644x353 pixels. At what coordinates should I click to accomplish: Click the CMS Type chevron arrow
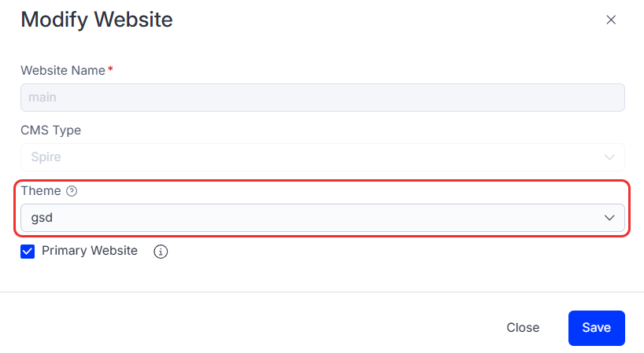(609, 157)
